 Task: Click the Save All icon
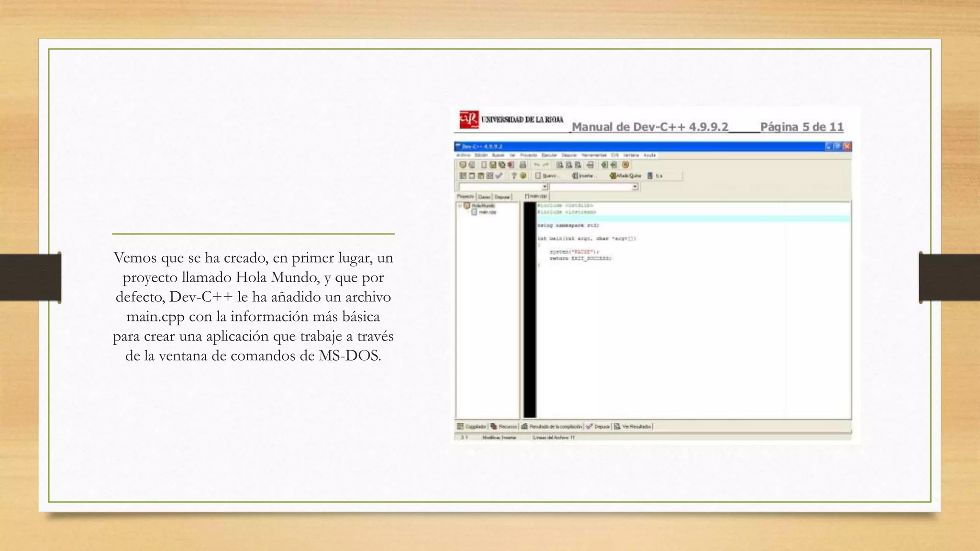point(502,165)
